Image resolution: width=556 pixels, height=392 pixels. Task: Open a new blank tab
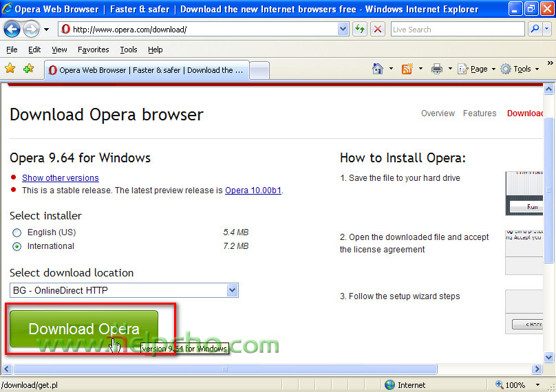click(259, 71)
